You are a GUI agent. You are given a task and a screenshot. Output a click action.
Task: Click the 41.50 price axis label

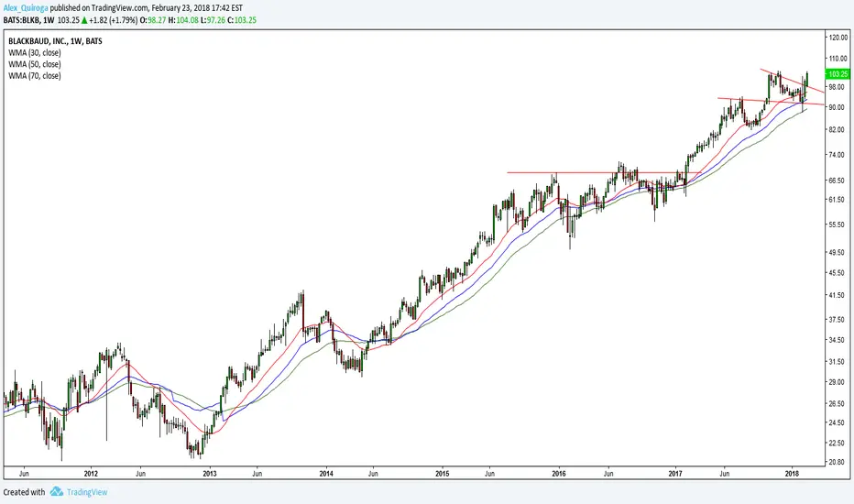pos(838,295)
